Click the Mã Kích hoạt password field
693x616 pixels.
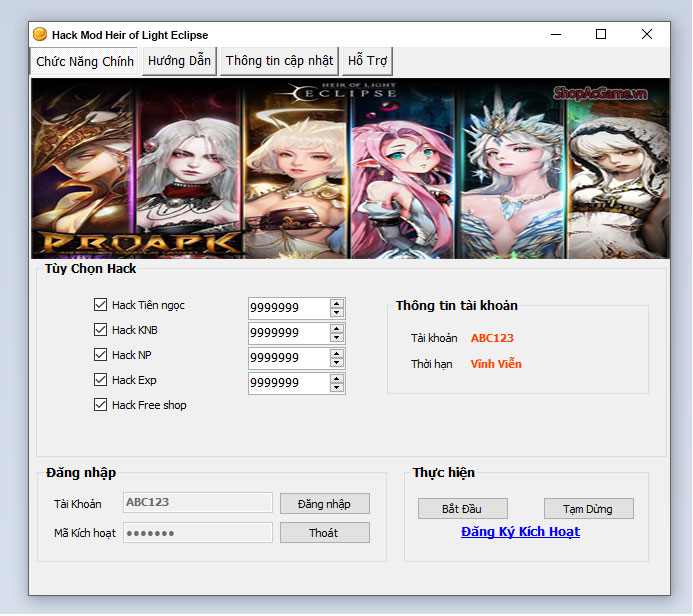198,533
